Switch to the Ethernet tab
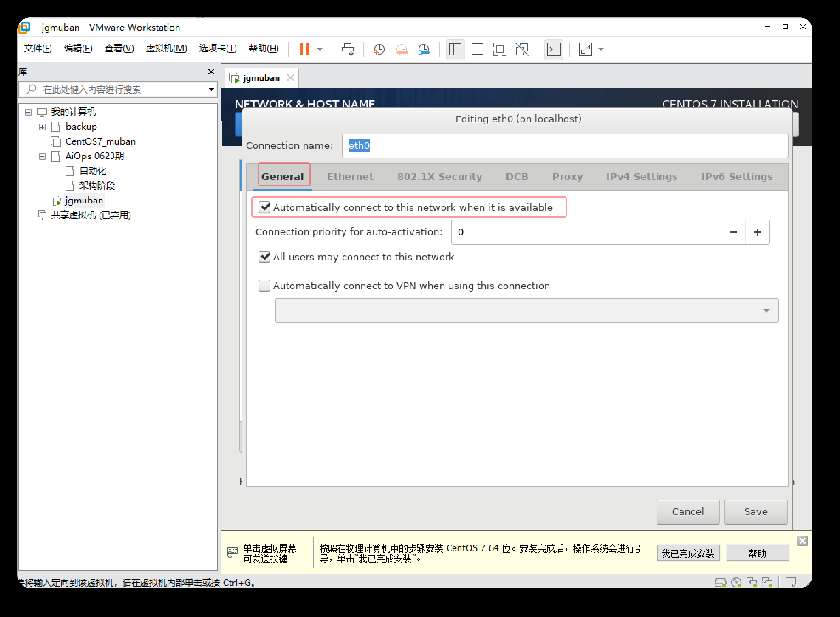 pyautogui.click(x=350, y=177)
